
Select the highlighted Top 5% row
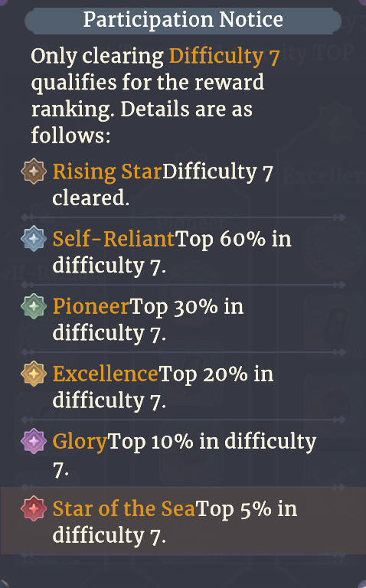(x=183, y=521)
